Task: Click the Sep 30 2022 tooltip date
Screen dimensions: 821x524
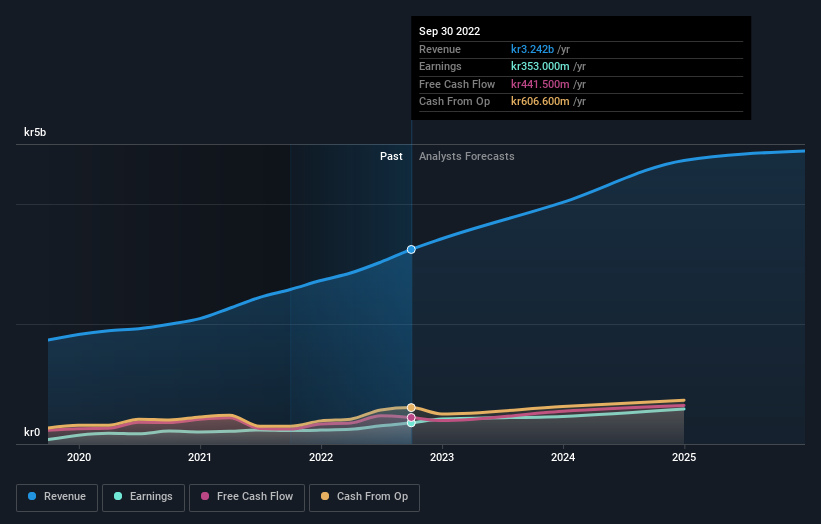Action: pyautogui.click(x=449, y=31)
